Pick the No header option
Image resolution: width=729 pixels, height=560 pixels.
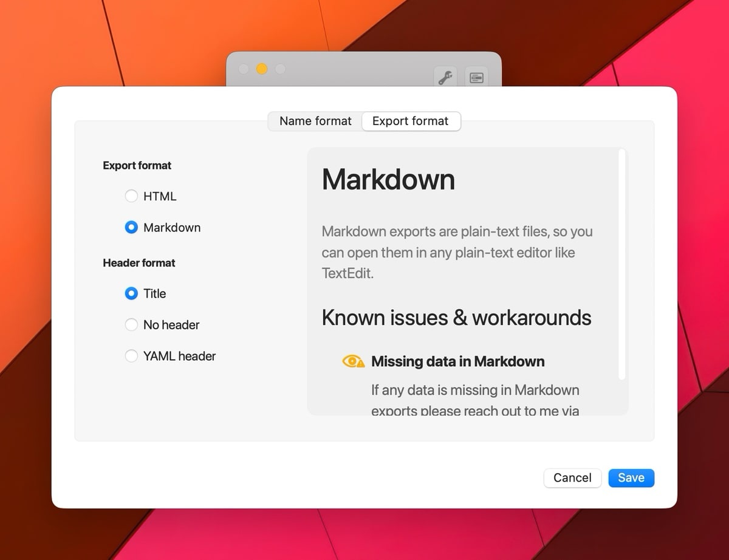click(x=131, y=325)
